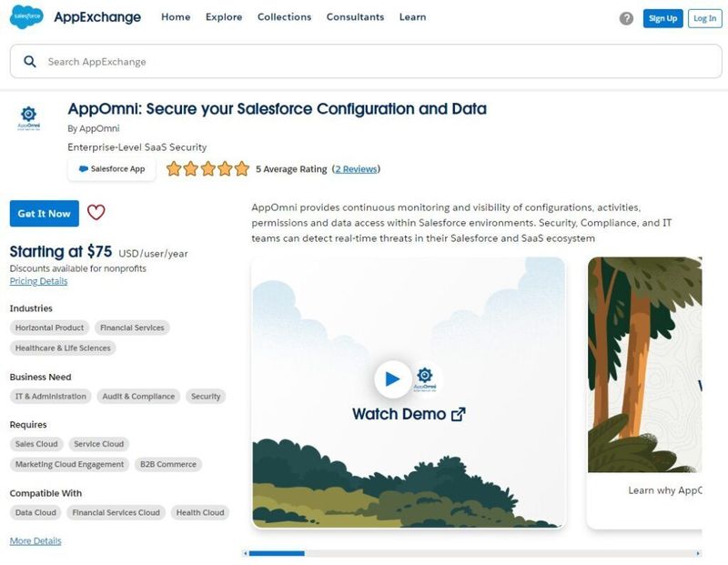
Task: Click the star rating icons
Action: [208, 168]
